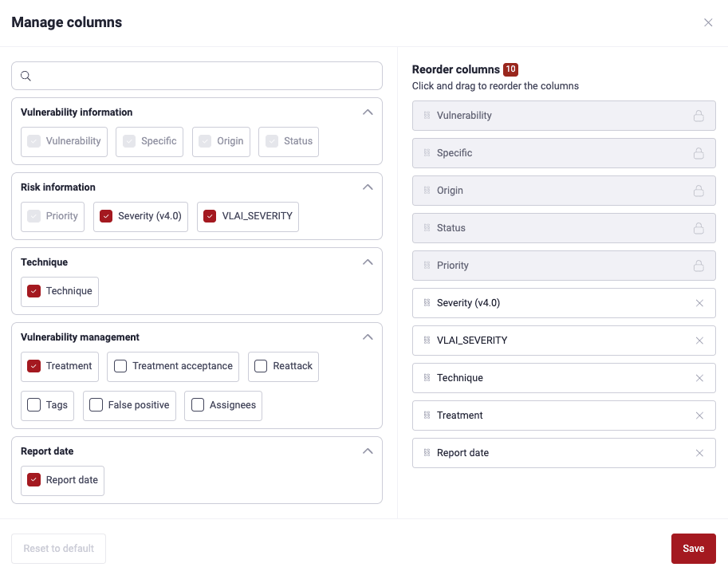Grab the drag handle for Specific row

pyautogui.click(x=427, y=153)
